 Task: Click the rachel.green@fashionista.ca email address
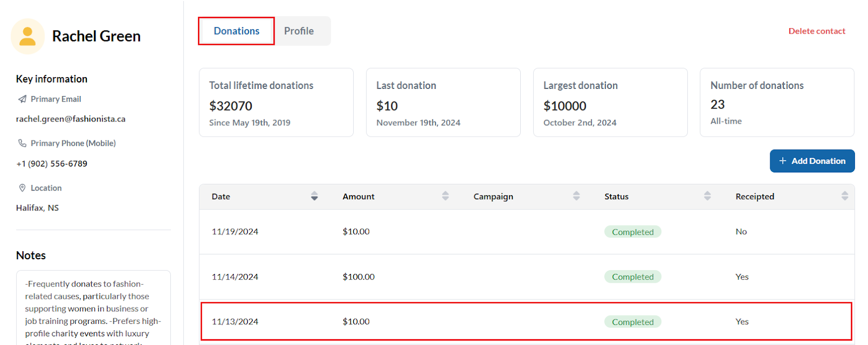tap(71, 119)
